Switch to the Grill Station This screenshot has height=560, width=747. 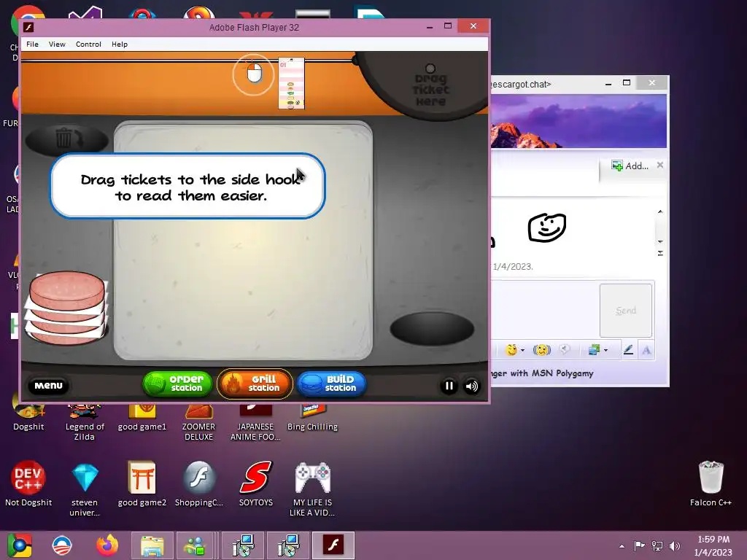pyautogui.click(x=255, y=384)
